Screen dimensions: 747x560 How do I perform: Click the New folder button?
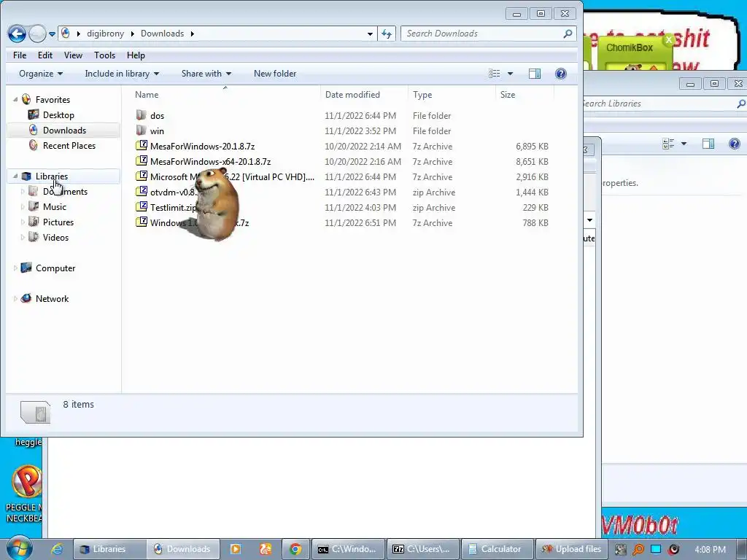[x=275, y=74]
